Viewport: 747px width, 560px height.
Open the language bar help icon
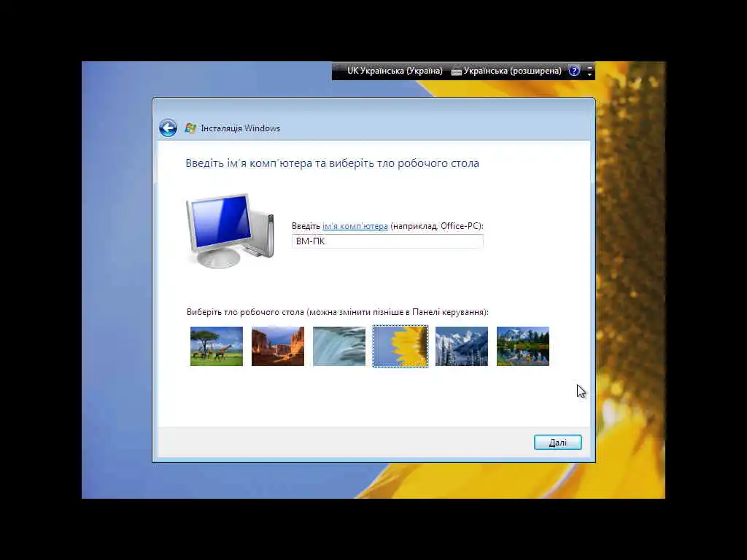575,71
